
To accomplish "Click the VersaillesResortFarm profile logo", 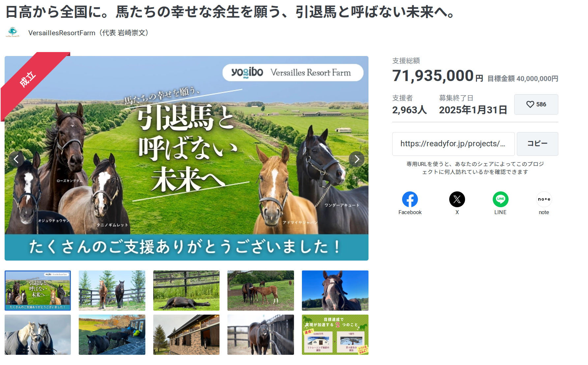I will [x=13, y=32].
